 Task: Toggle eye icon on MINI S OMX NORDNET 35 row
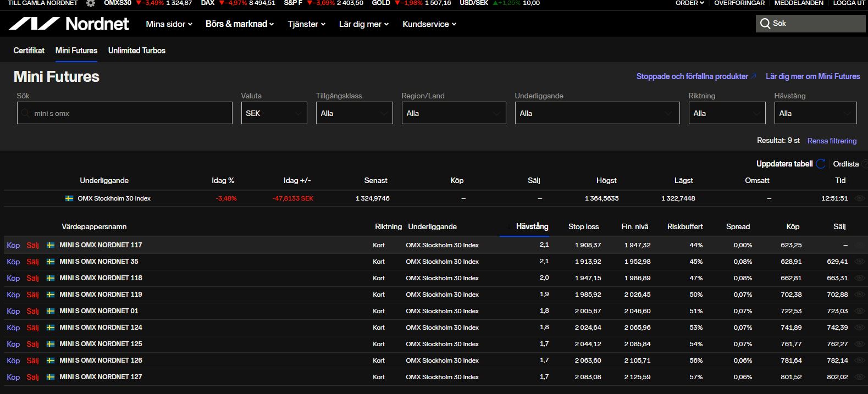point(860,262)
